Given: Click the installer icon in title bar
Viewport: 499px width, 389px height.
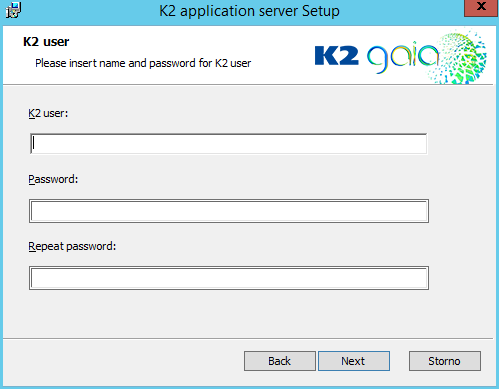Looking at the screenshot, I should [13, 10].
